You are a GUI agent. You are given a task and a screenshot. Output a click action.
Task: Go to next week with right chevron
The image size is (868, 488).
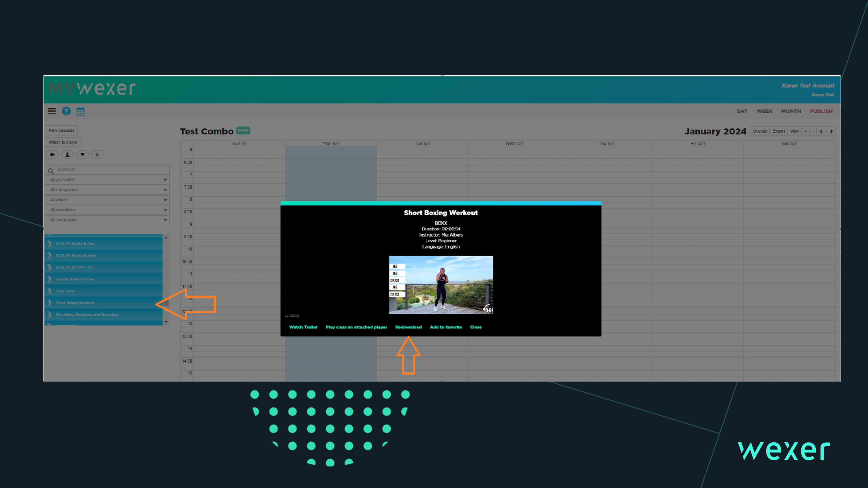click(831, 131)
